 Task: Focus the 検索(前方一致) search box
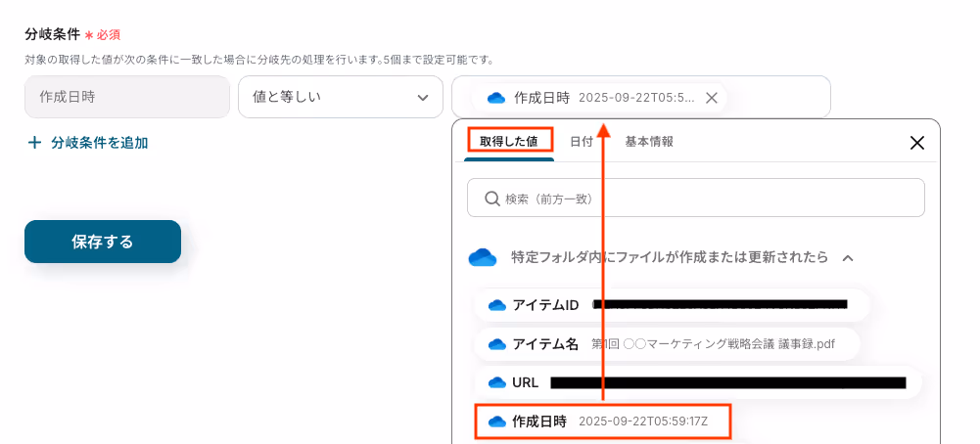point(696,198)
